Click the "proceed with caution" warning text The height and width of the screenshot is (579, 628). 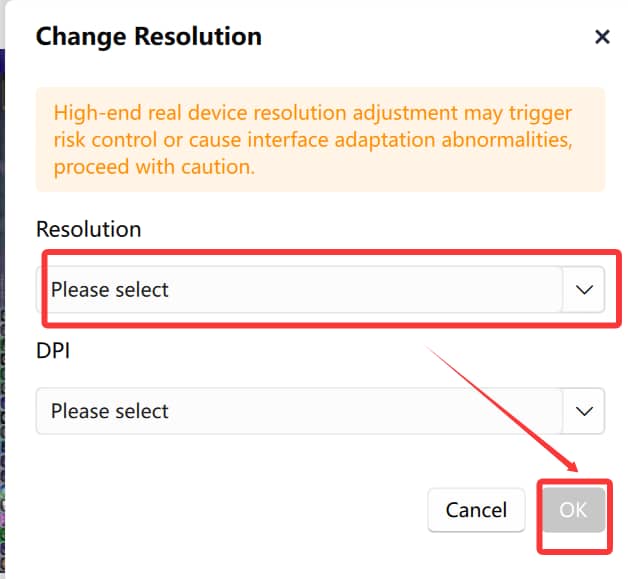155,166
